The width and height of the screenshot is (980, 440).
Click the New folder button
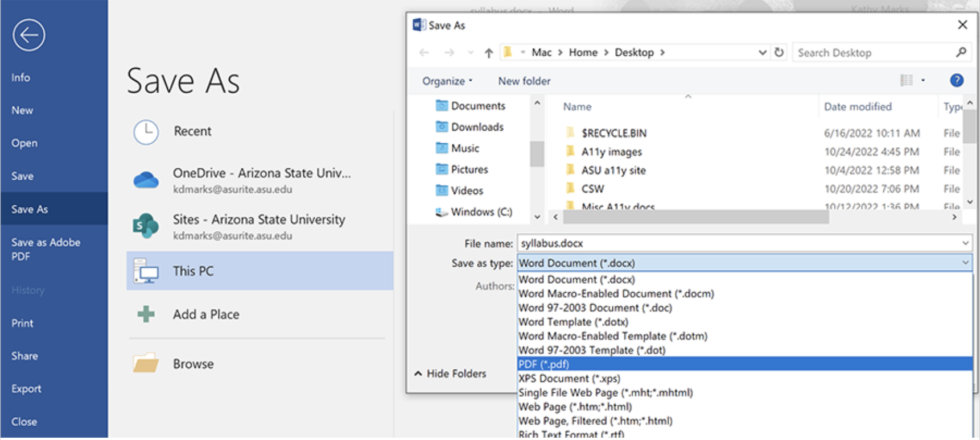(524, 81)
